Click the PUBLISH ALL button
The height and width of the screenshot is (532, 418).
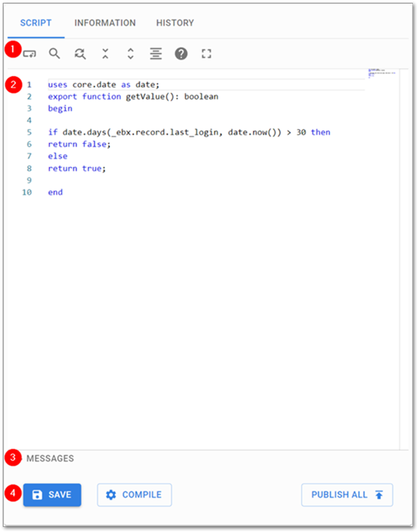coord(347,494)
